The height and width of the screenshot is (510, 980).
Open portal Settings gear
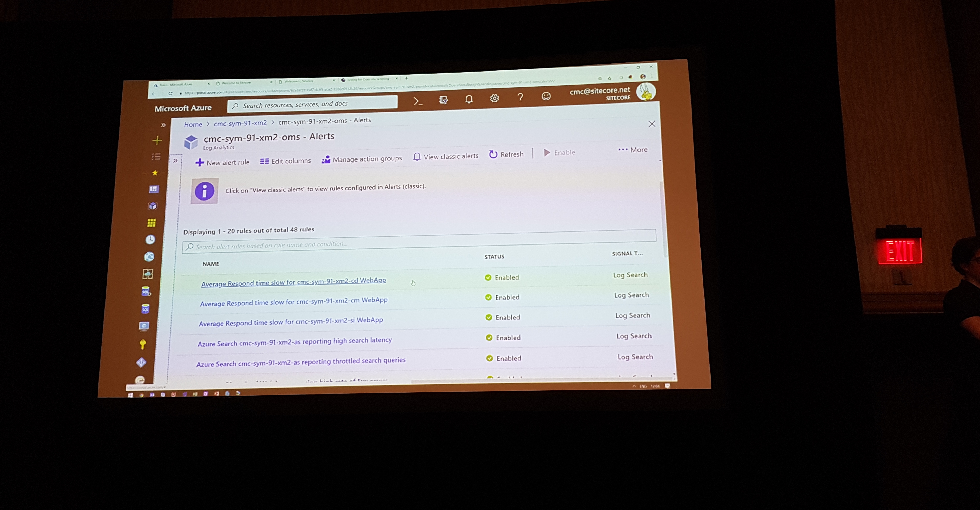pyautogui.click(x=494, y=98)
